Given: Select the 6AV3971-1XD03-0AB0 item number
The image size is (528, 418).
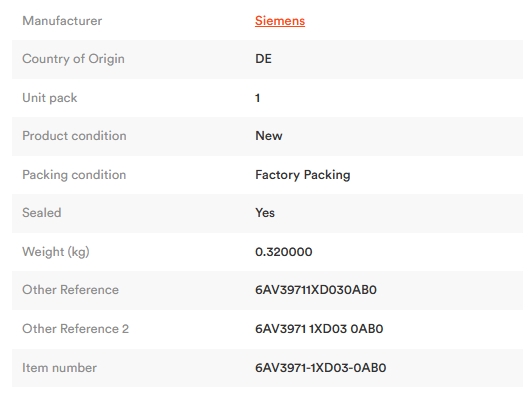Looking at the screenshot, I should click(321, 368).
